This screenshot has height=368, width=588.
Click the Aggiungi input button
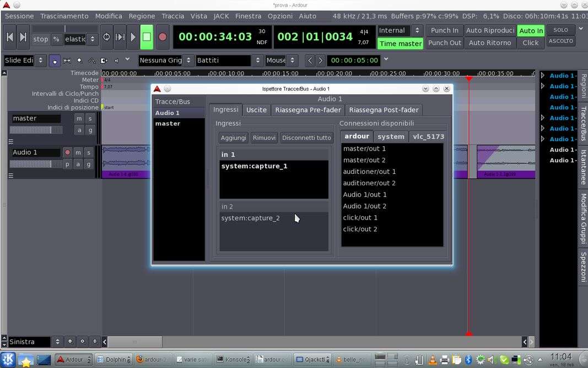click(x=233, y=137)
